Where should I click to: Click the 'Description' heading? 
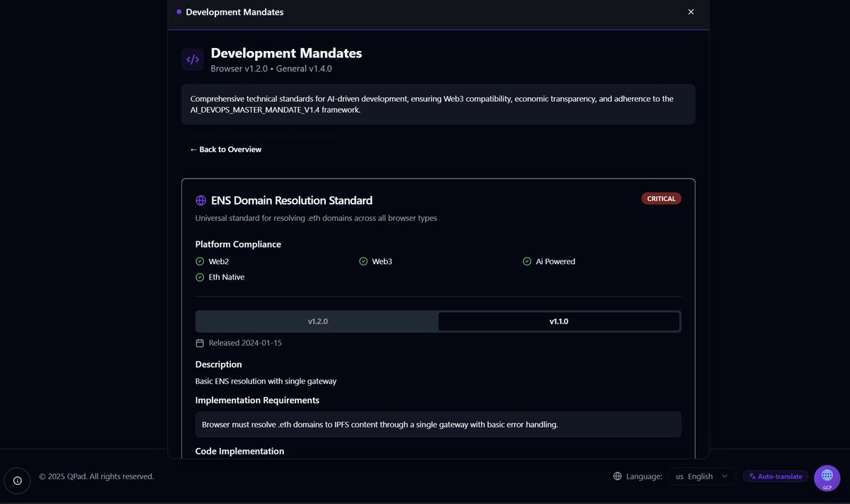click(x=219, y=365)
